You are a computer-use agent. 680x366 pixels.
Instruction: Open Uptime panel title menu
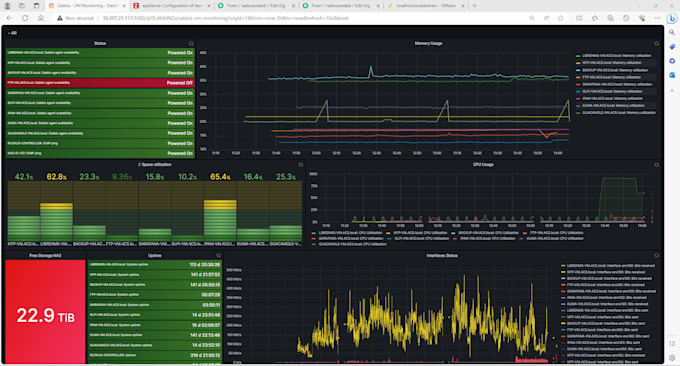(x=154, y=256)
